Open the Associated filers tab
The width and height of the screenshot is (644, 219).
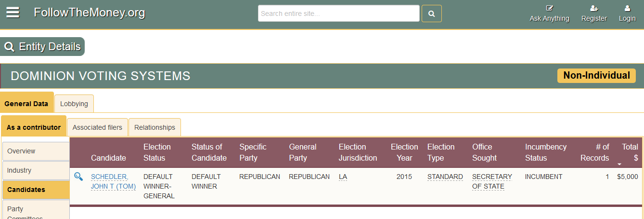click(x=97, y=127)
